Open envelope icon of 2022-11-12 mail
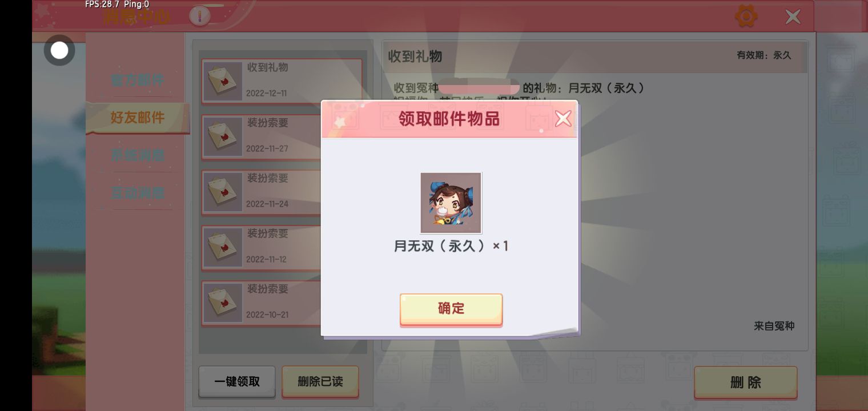This screenshot has width=868, height=411. [223, 248]
